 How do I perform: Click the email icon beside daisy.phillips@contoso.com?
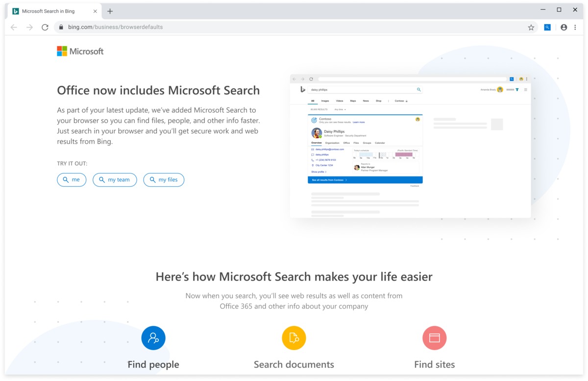point(313,149)
